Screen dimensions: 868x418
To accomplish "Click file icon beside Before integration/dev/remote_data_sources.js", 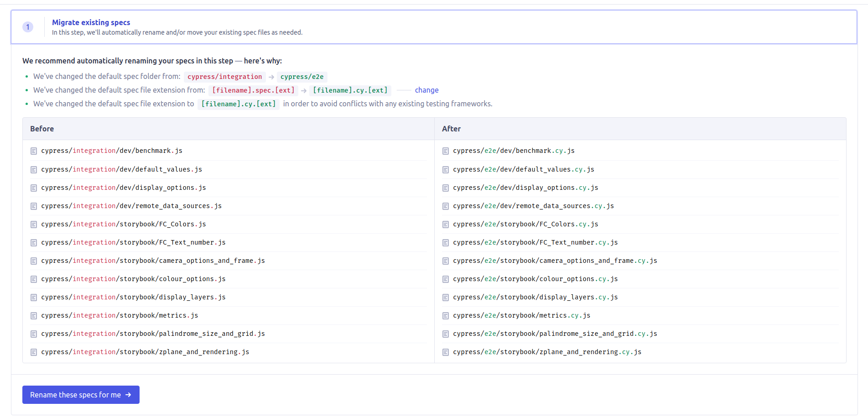I will click(34, 206).
